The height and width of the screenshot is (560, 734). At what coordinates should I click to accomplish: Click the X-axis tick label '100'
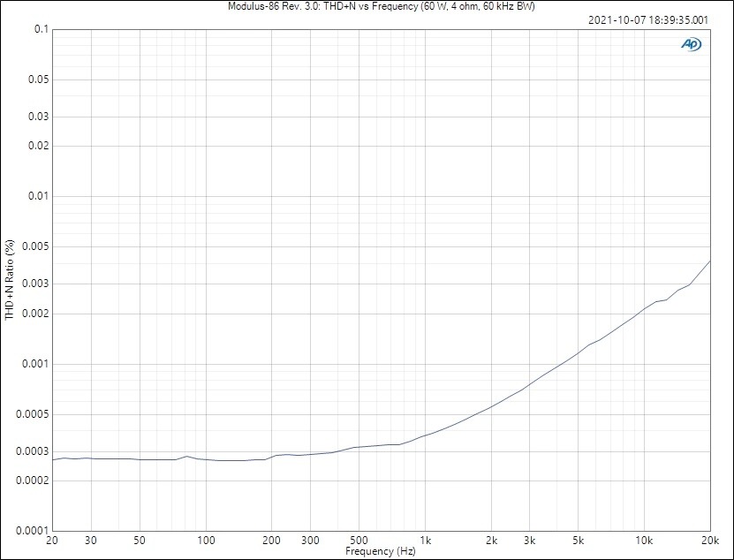coord(206,541)
